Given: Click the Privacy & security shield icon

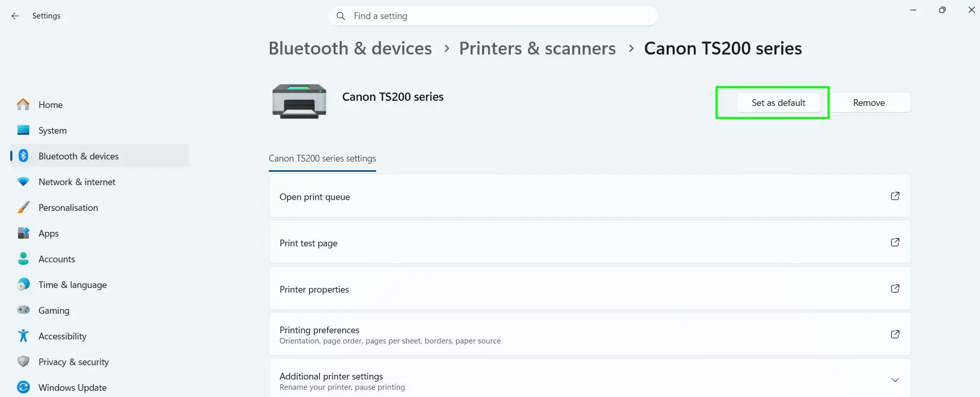Looking at the screenshot, I should pyautogui.click(x=23, y=362).
